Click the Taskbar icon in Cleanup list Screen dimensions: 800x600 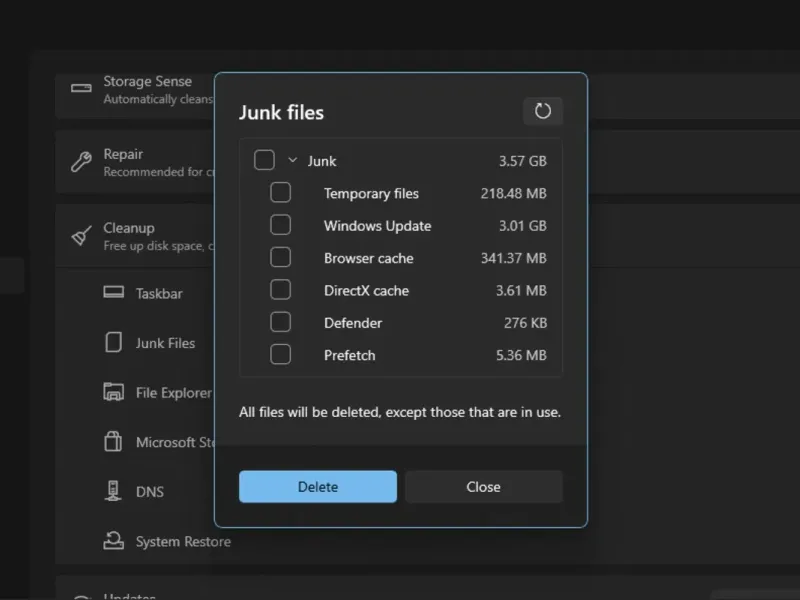[x=113, y=292]
